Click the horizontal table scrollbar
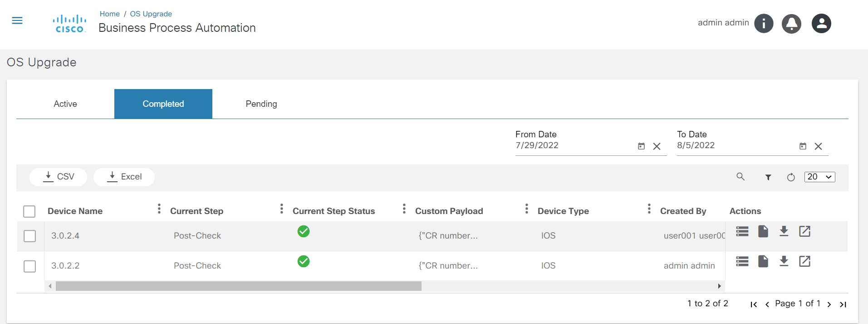Image resolution: width=868 pixels, height=324 pixels. [238, 286]
